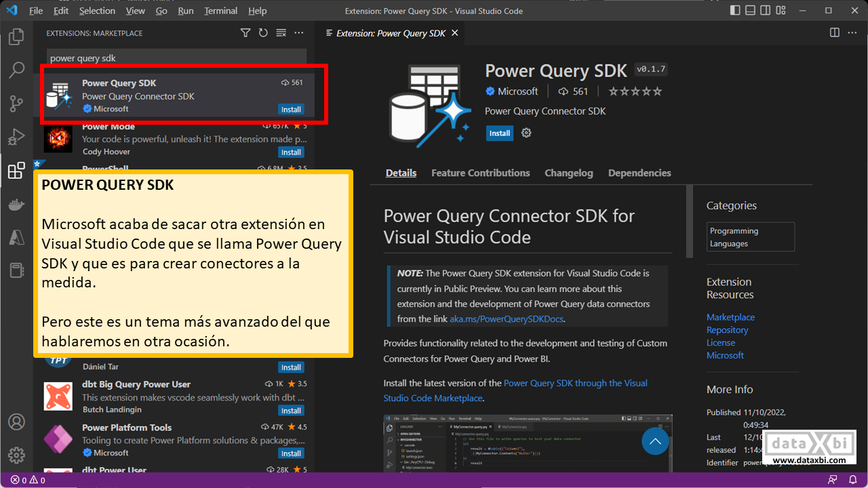Refresh the extensions marketplace list

coord(263,33)
